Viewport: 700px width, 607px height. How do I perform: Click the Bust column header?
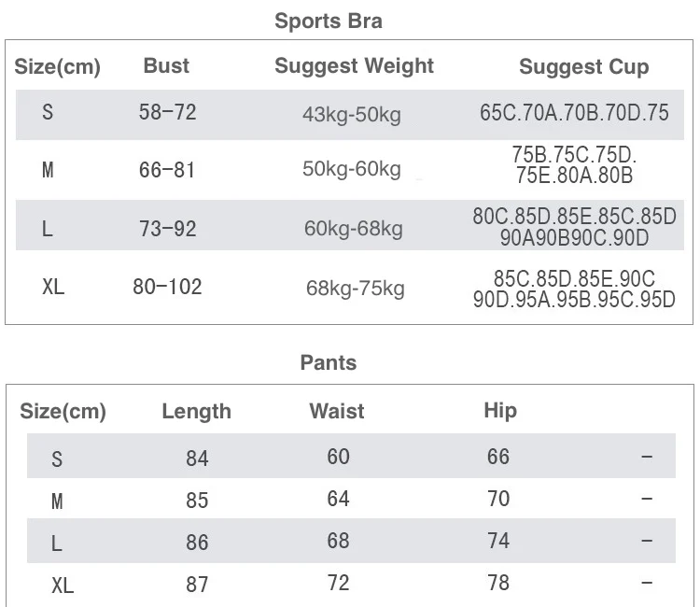point(166,65)
